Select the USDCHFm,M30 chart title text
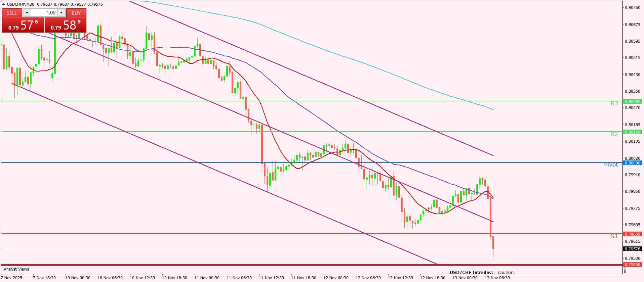The height and width of the screenshot is (282, 644). 21,4
